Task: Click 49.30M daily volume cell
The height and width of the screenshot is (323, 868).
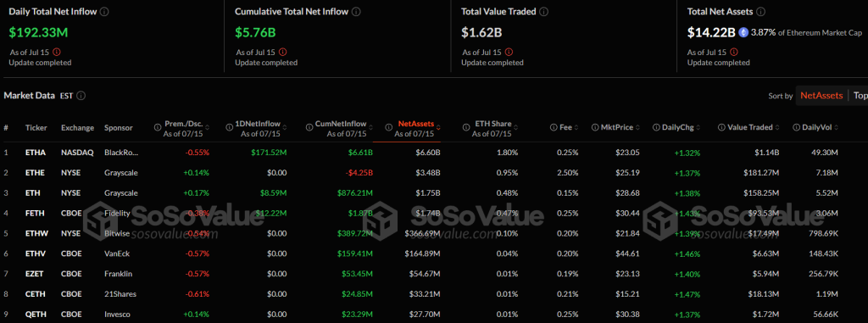Action: pos(826,153)
